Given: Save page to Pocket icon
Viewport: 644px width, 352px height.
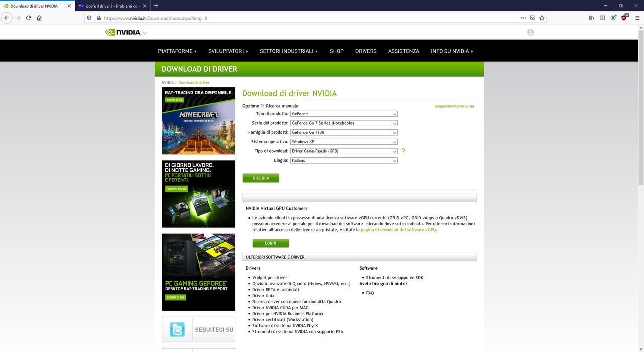Looking at the screenshot, I should [x=532, y=18].
